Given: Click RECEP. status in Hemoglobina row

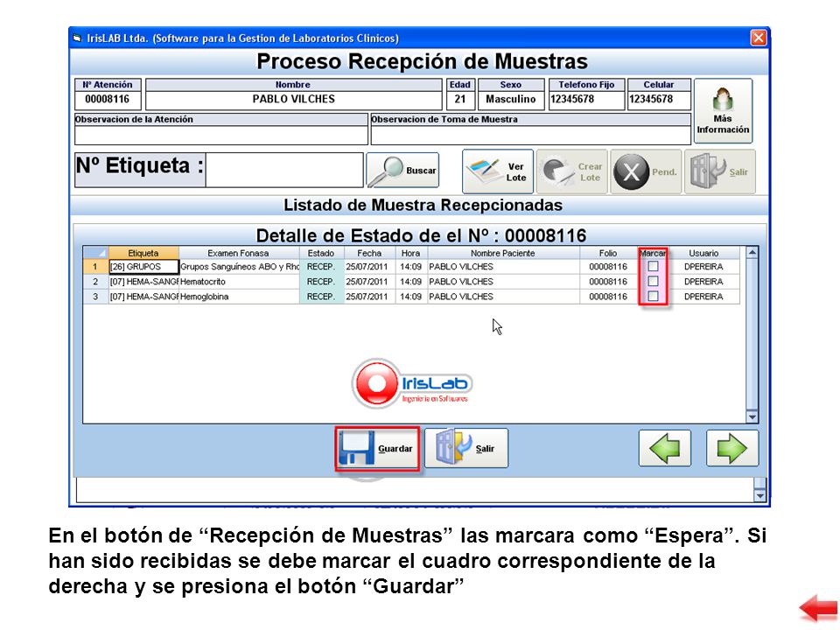Looking at the screenshot, I should (321, 297).
